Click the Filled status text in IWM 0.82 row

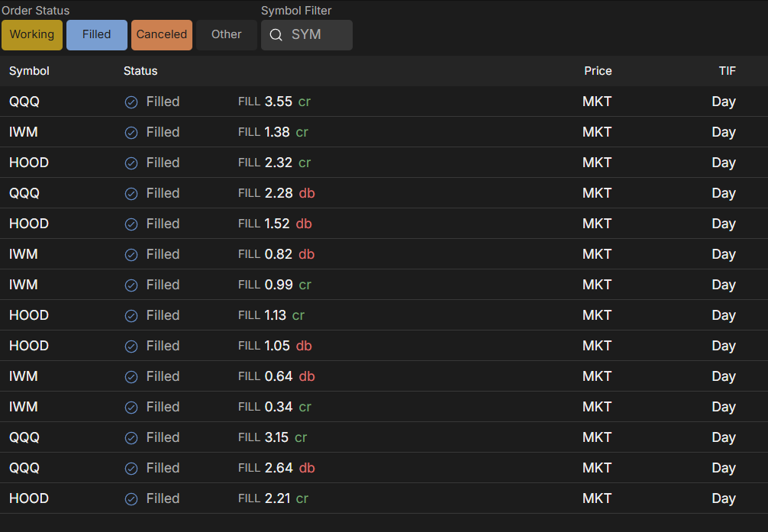(163, 254)
